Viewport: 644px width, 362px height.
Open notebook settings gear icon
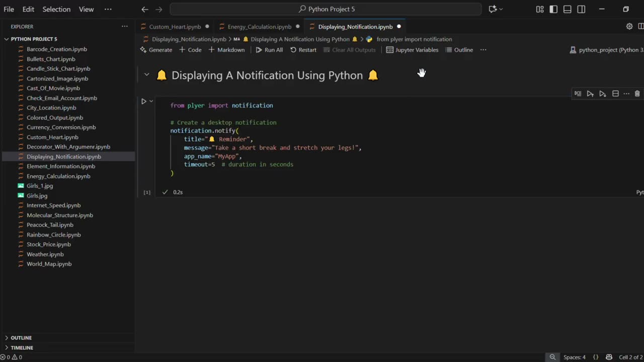629,26
